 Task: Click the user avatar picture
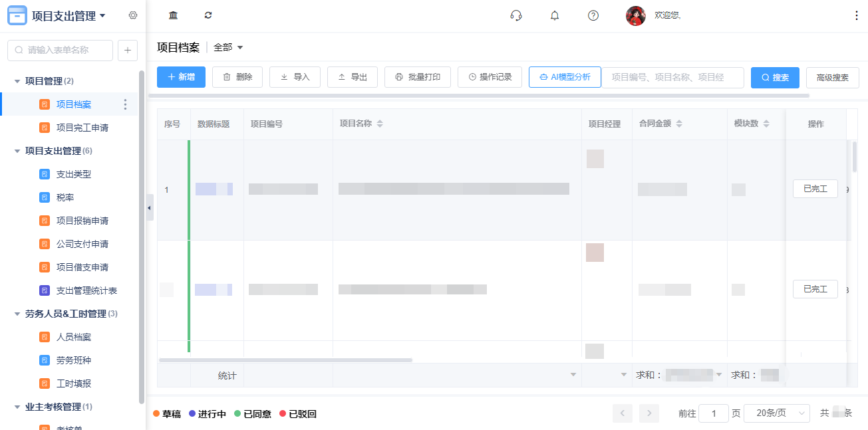pyautogui.click(x=636, y=16)
